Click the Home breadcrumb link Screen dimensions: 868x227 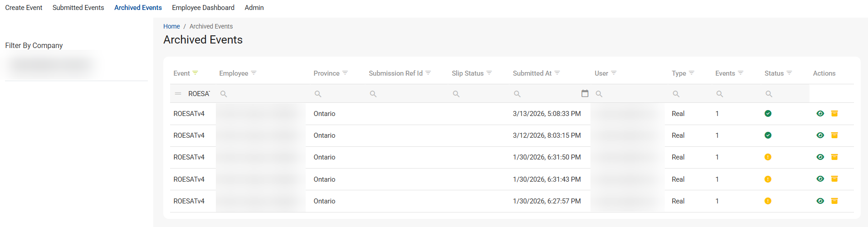(x=171, y=26)
